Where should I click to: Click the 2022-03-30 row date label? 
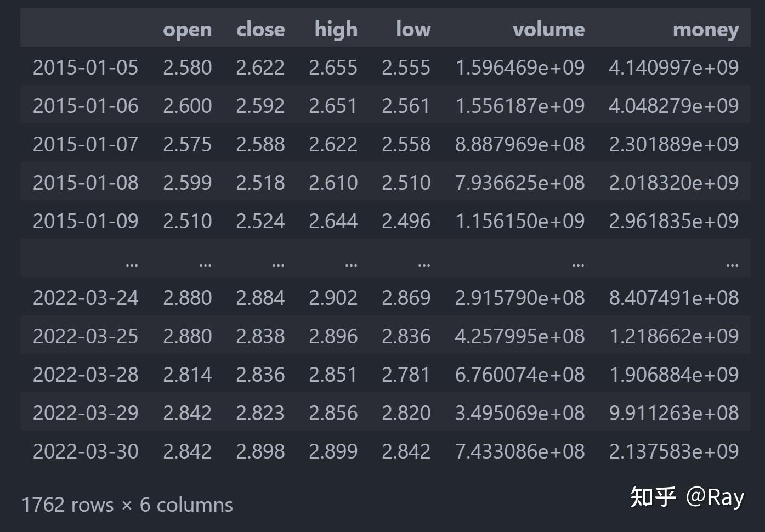tap(86, 452)
